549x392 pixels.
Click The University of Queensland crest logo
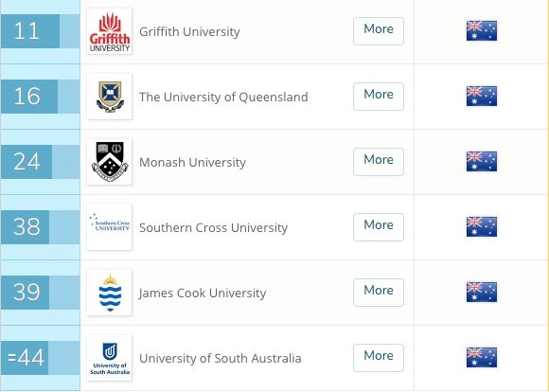point(109,97)
